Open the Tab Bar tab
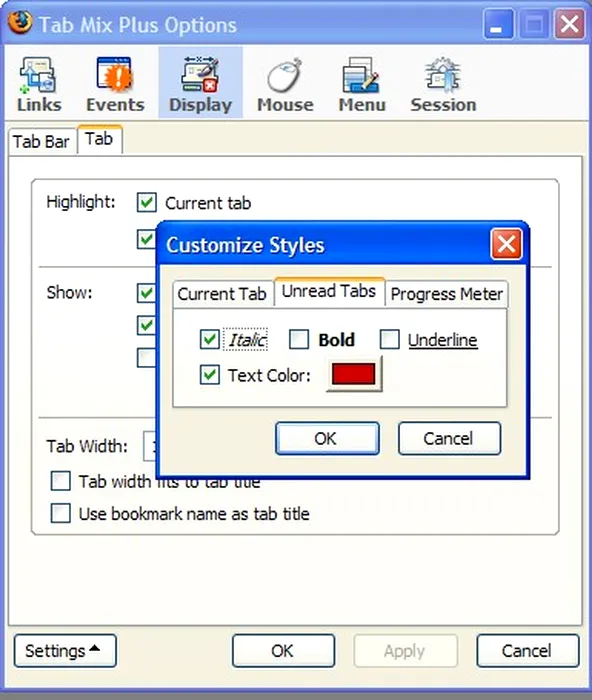Image resolution: width=592 pixels, height=700 pixels. [42, 142]
